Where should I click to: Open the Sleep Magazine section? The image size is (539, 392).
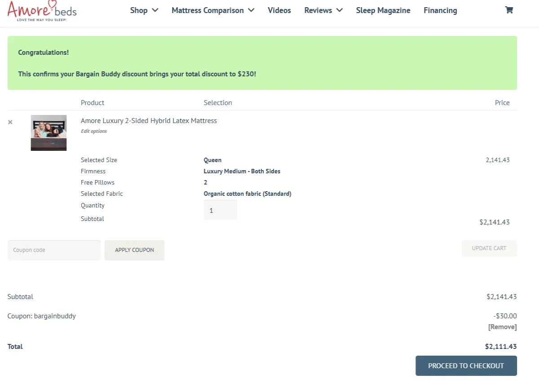click(383, 10)
